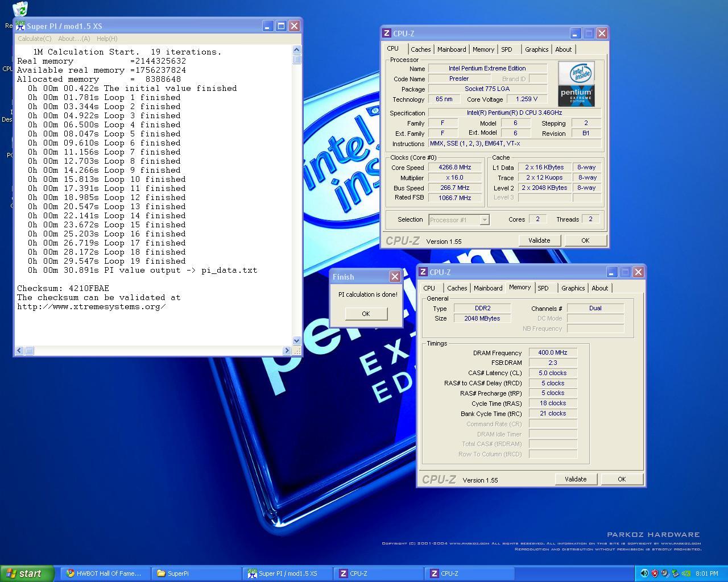Select SPD tab in upper CPU-Z window
728x582 pixels.
click(x=507, y=49)
